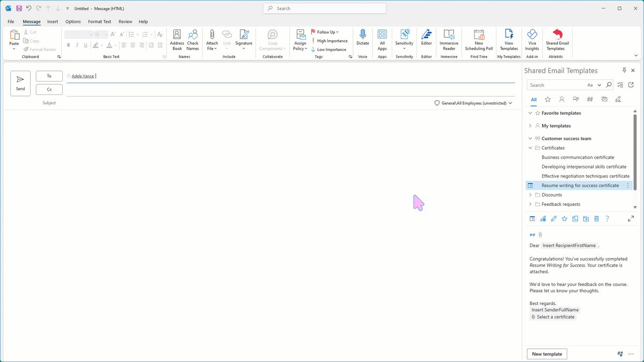Filter by favorites star tab
This screenshot has height=362, width=644.
click(548, 99)
